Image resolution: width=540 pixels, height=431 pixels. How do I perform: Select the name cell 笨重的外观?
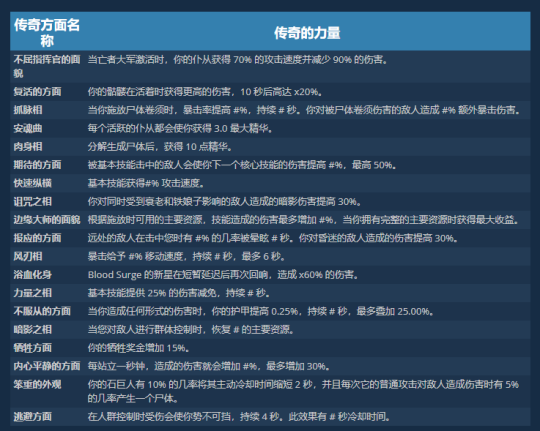[x=38, y=384]
